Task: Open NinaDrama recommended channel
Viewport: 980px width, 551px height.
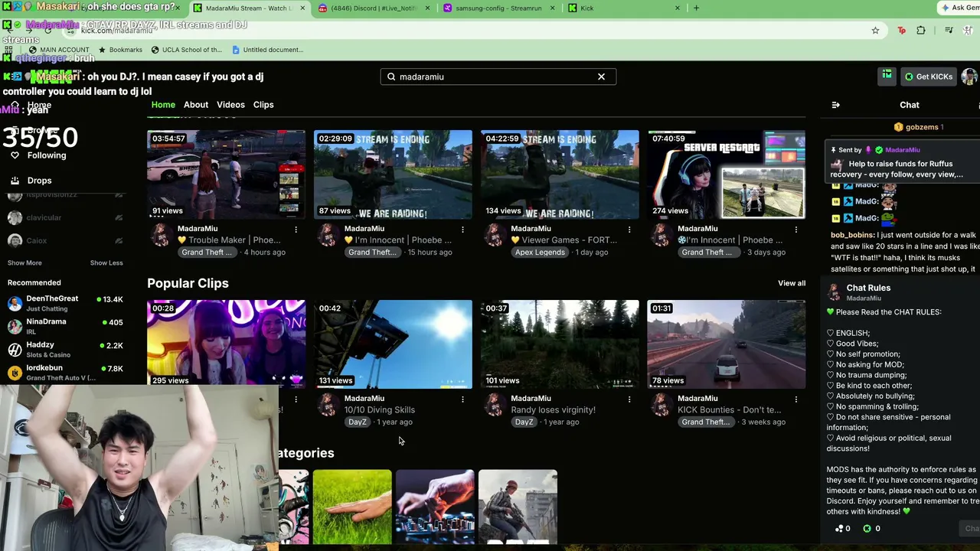Action: 65,326
